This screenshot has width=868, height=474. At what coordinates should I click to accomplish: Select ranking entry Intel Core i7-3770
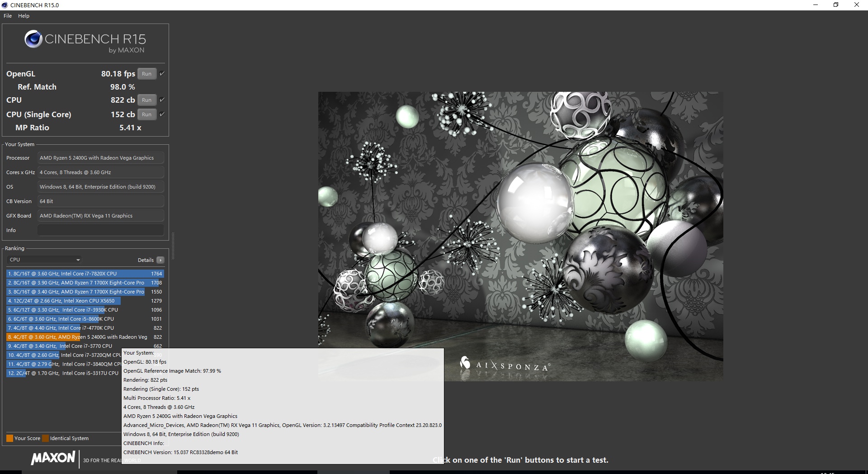(x=85, y=346)
